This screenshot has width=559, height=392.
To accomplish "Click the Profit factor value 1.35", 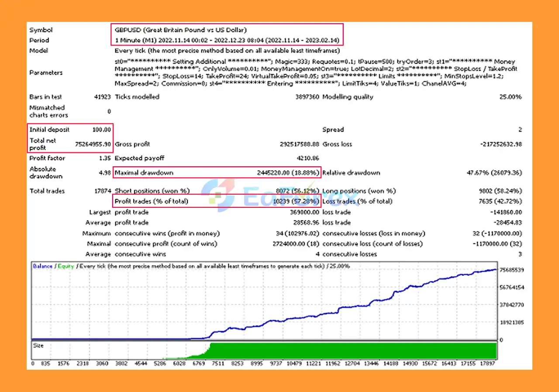I will tap(105, 158).
